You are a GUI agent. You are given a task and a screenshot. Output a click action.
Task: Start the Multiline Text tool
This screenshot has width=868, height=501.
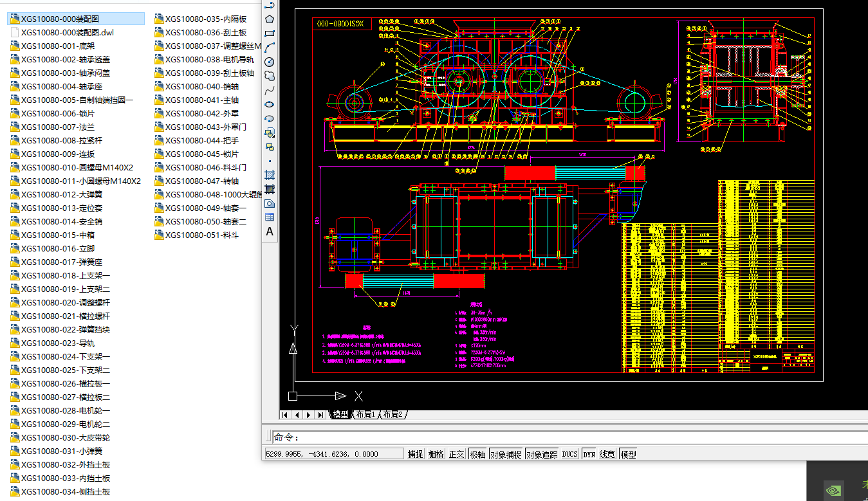pos(270,232)
